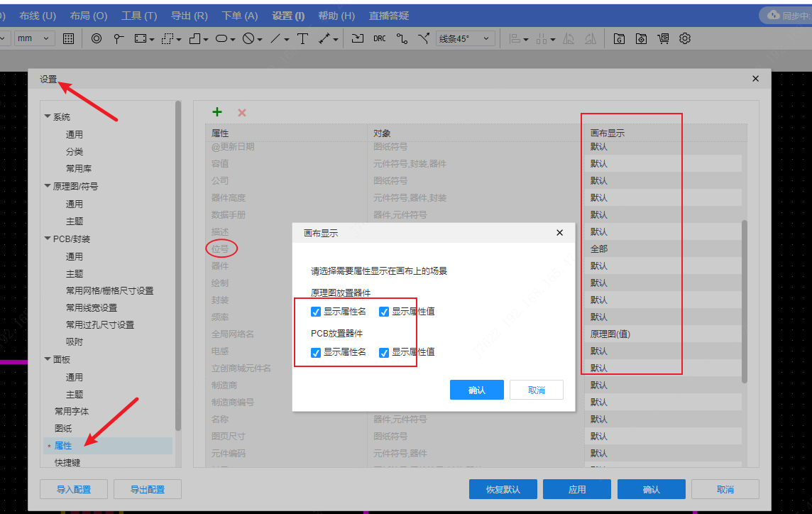Open the arrow beside the rectangle tool
The height and width of the screenshot is (514, 812).
pyautogui.click(x=152, y=39)
